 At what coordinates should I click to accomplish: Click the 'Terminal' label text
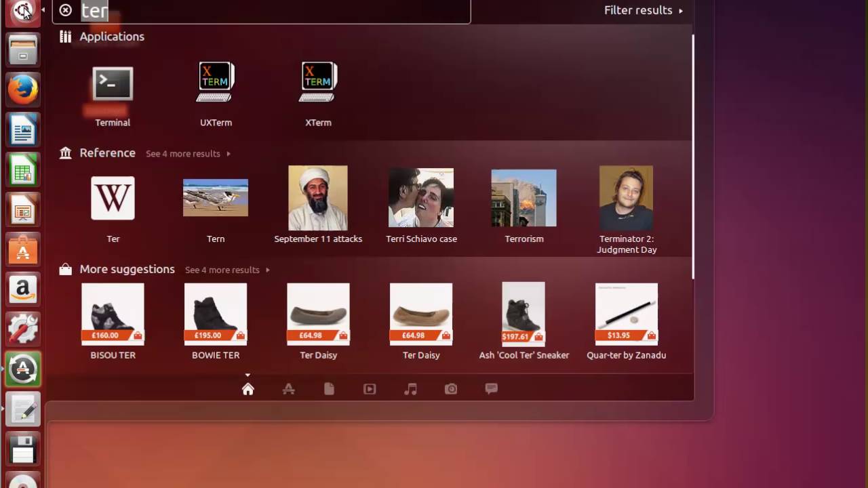pyautogui.click(x=113, y=123)
